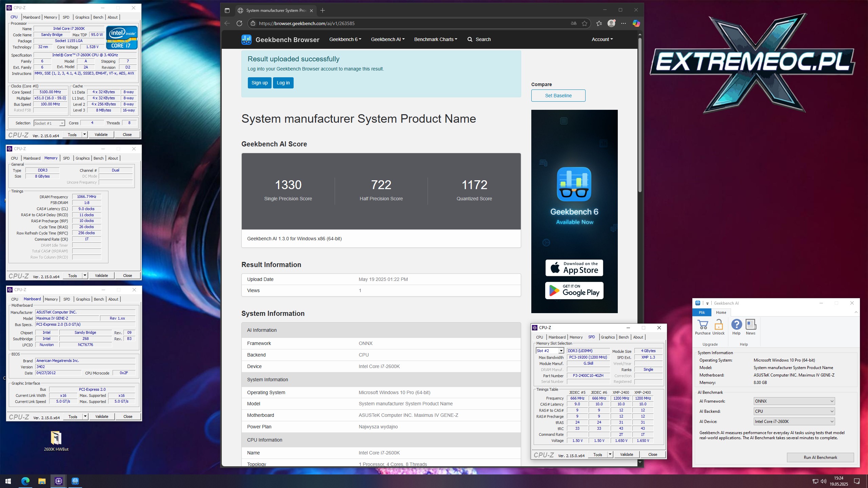This screenshot has width=868, height=488.
Task: Close the System manufacturer browser tab
Action: click(x=311, y=11)
